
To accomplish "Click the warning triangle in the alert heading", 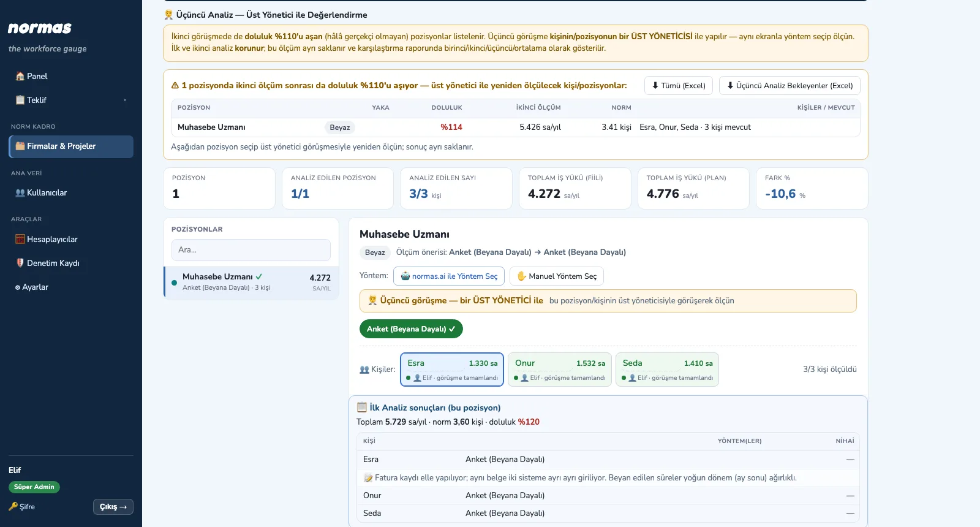I will 175,86.
